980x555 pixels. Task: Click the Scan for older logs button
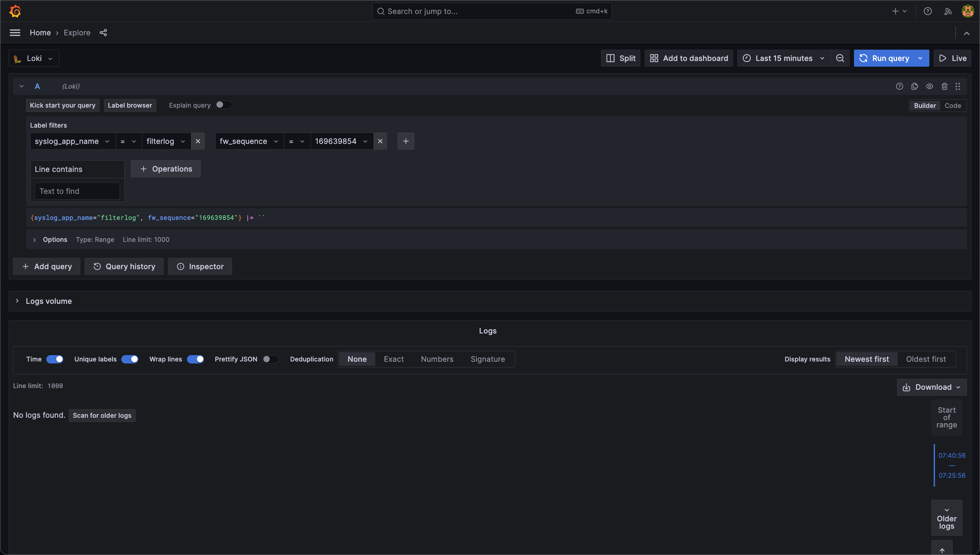[x=102, y=415]
